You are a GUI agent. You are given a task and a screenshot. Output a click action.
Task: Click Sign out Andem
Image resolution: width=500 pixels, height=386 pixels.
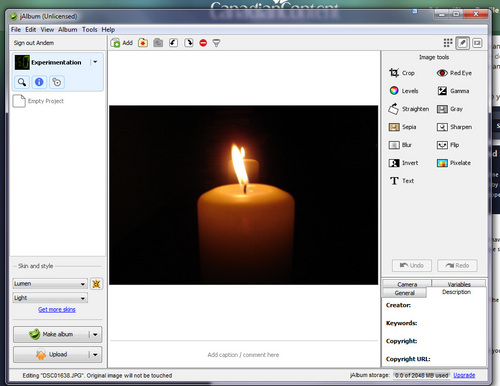click(34, 43)
